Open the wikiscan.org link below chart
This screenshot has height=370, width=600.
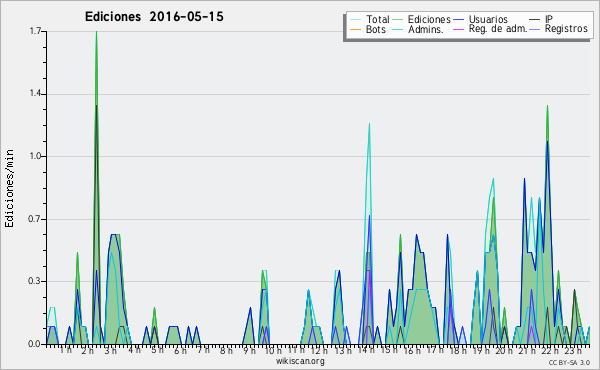300,361
